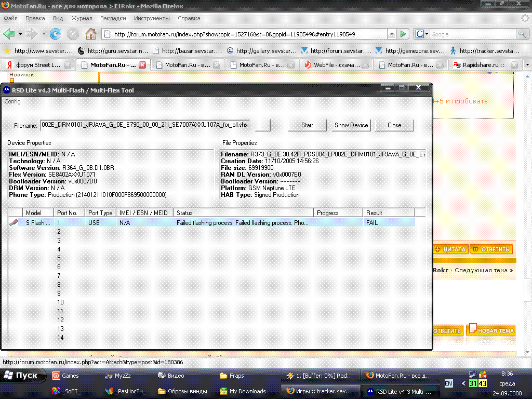Image resolution: width=532 pixels, height=399 pixels.
Task: Open www.sevstar bookmark
Action: (38, 51)
